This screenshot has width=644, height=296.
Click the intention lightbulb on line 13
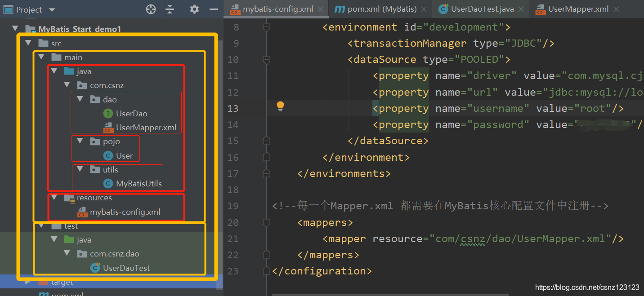(x=280, y=106)
